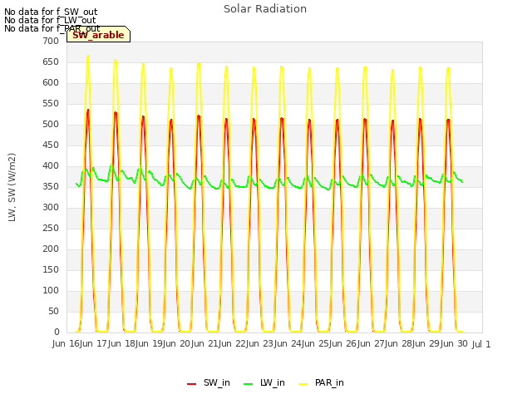Click the LW_in legend label
The width and height of the screenshot is (532, 399).
point(273,382)
